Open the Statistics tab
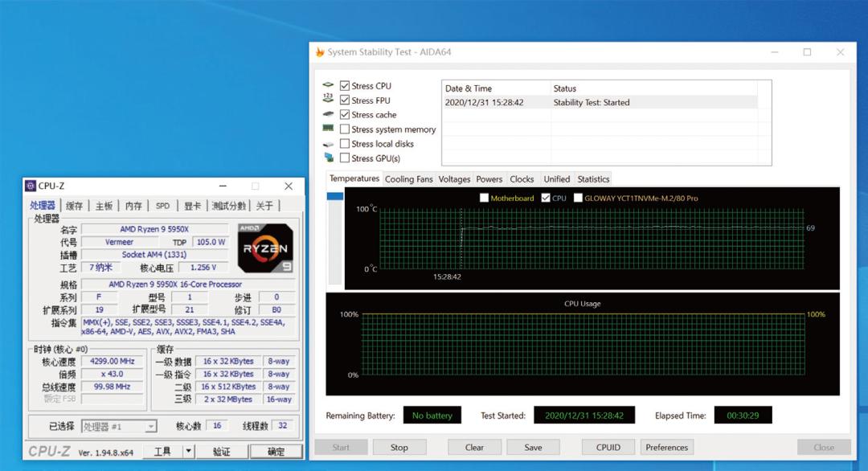Screen dimensions: 868x471 point(593,179)
